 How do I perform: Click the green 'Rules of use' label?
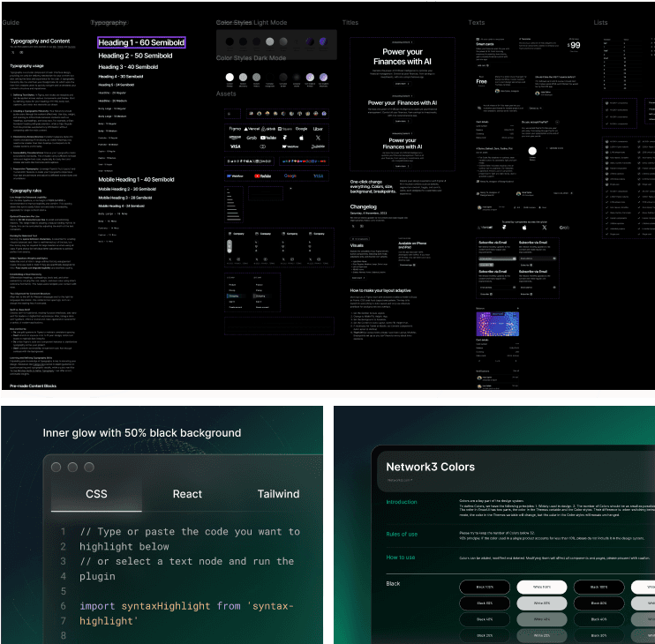point(402,534)
